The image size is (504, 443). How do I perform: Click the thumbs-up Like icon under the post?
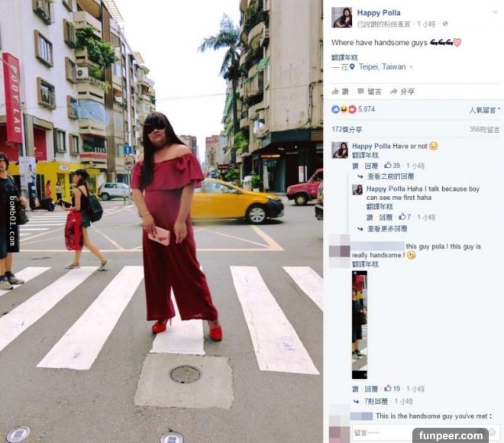tap(335, 92)
